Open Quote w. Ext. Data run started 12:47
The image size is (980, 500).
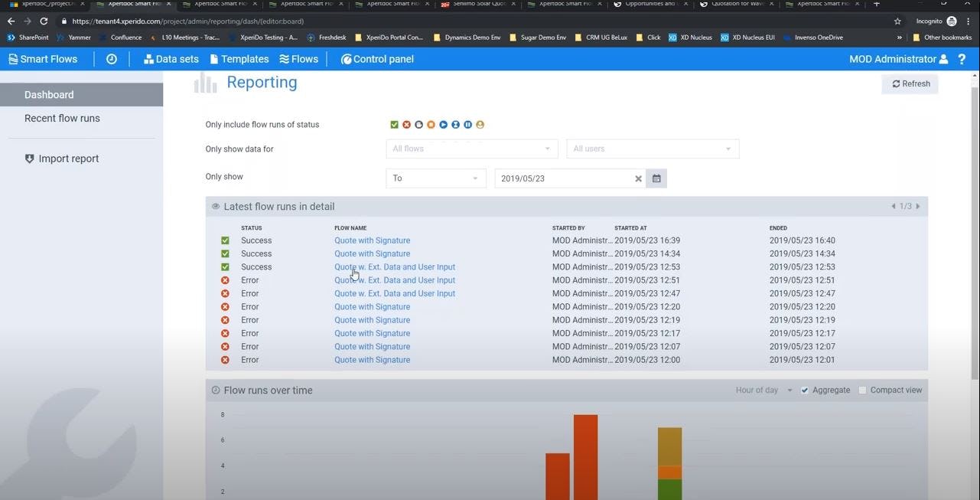(x=395, y=293)
